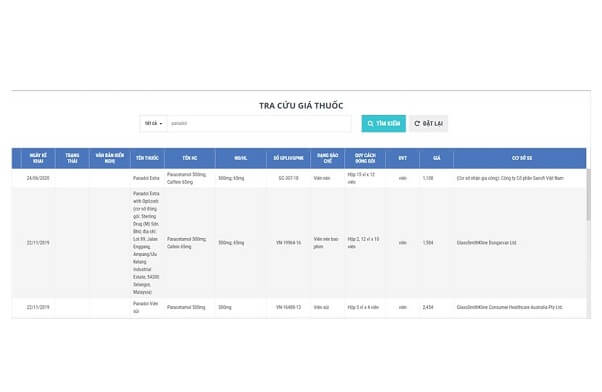
Task: Click the table's vertical scrollbar thumb
Action: point(588,195)
